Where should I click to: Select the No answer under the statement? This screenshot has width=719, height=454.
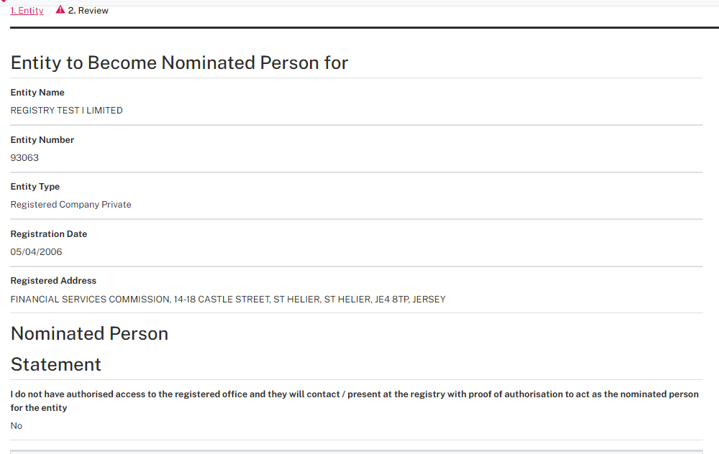(x=16, y=426)
